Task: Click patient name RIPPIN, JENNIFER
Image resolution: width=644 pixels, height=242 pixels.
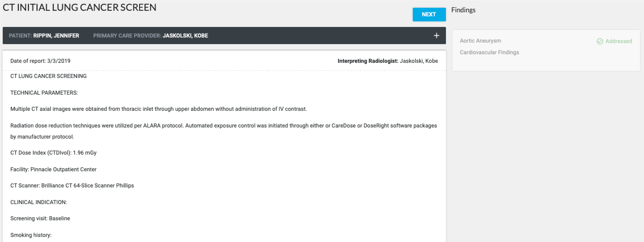Action: click(56, 36)
